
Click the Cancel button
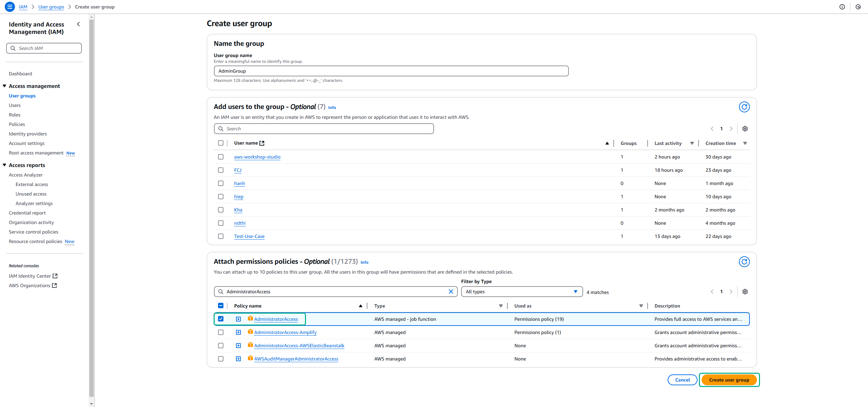point(682,380)
